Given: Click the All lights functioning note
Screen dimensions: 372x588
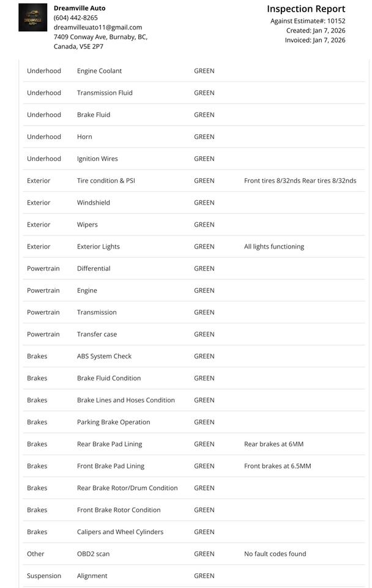Looking at the screenshot, I should [273, 247].
